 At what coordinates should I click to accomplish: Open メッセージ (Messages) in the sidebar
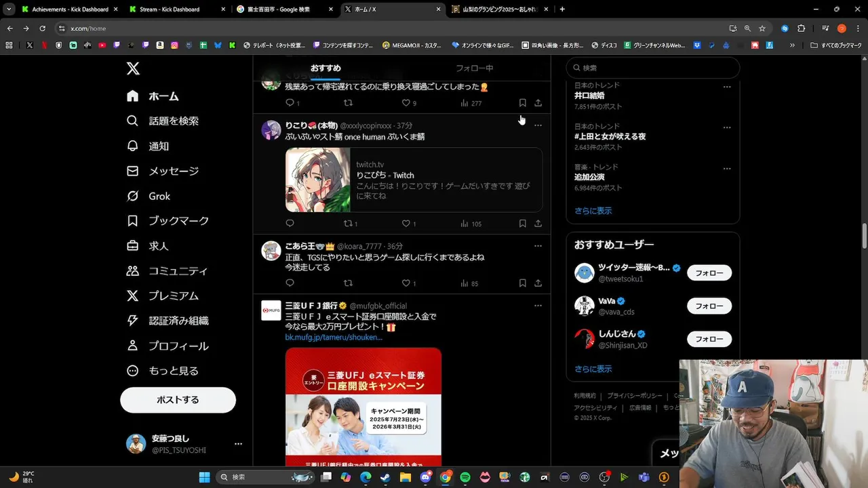pos(163,171)
